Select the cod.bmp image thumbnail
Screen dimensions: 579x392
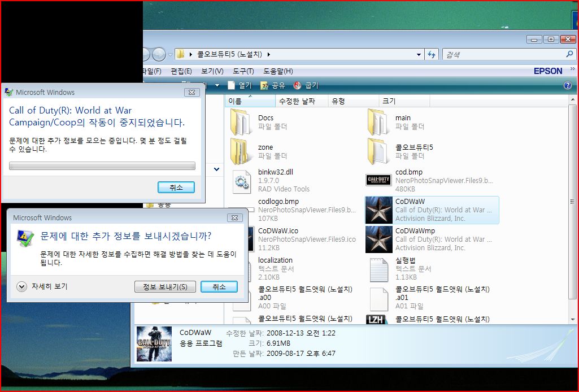(x=378, y=180)
